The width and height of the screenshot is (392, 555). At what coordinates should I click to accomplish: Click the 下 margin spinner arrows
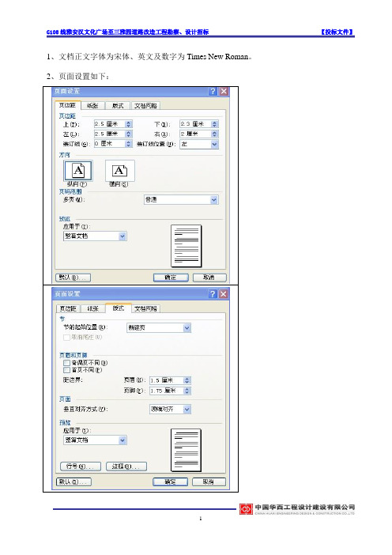tap(214, 124)
